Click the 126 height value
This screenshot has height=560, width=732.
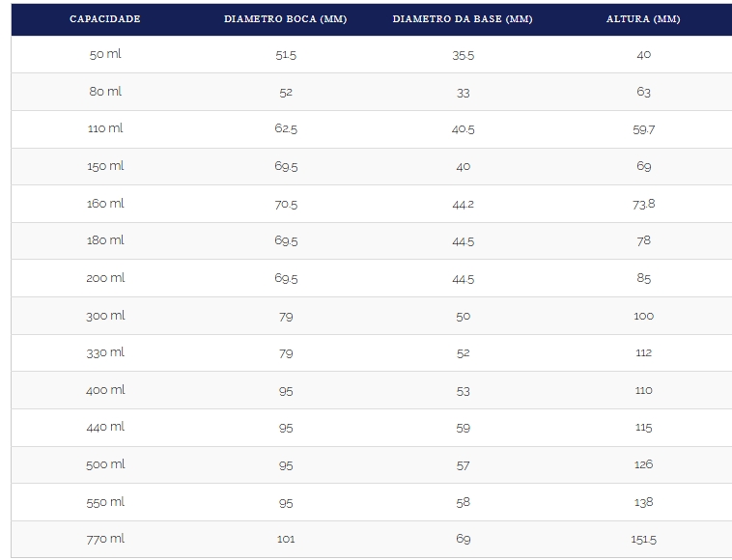coord(643,464)
